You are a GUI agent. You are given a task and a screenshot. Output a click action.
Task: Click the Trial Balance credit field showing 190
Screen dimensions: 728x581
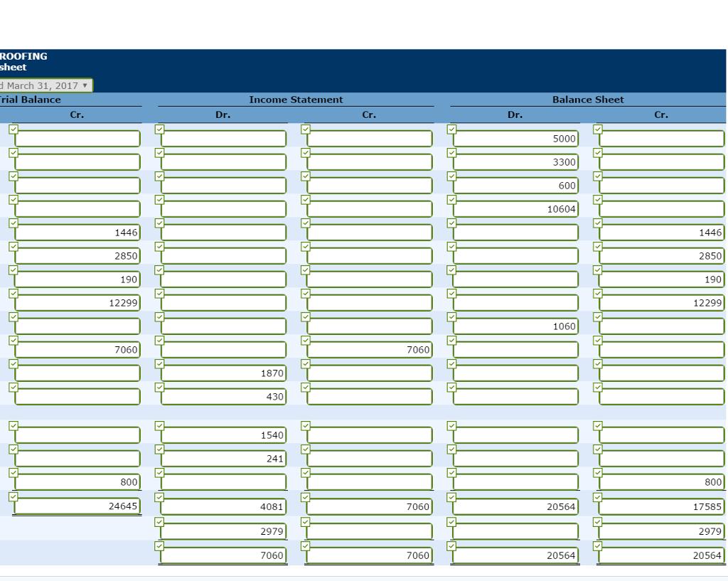click(77, 279)
